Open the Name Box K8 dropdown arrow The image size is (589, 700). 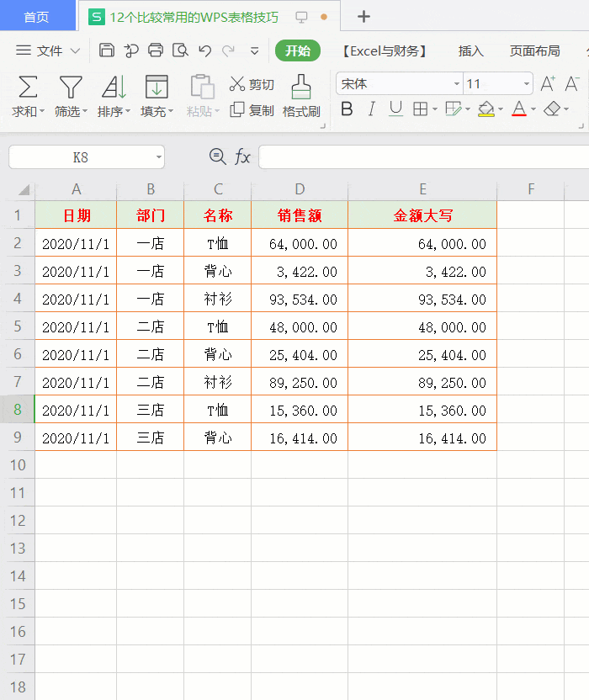click(x=158, y=157)
